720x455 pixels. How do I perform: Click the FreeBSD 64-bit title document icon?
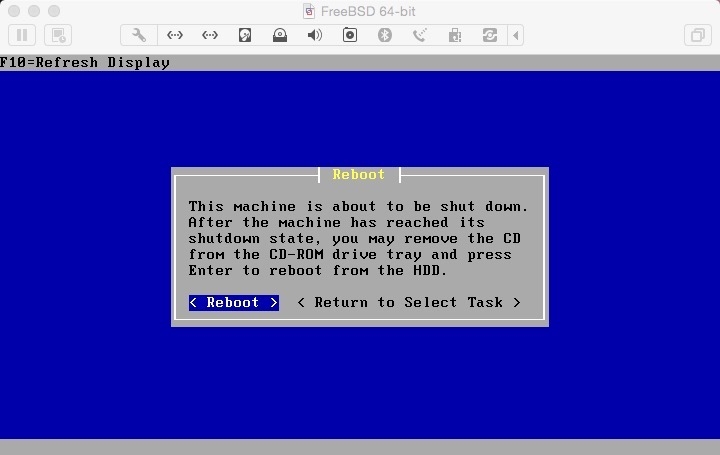coord(309,11)
